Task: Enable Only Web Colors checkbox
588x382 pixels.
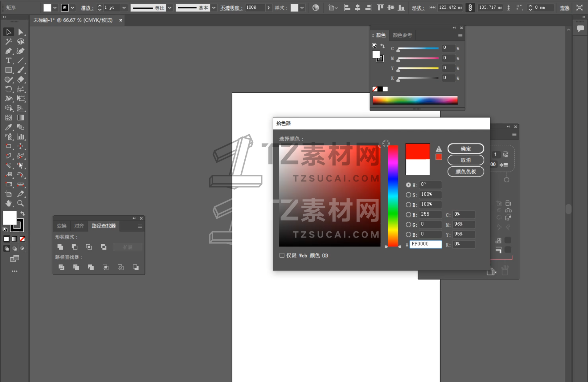Action: (282, 255)
